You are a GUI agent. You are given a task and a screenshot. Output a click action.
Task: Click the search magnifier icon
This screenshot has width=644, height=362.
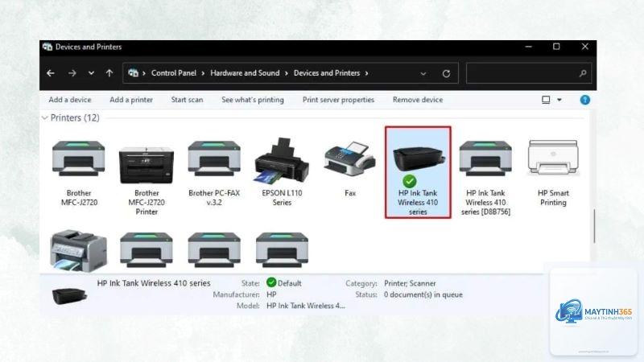[x=582, y=73]
